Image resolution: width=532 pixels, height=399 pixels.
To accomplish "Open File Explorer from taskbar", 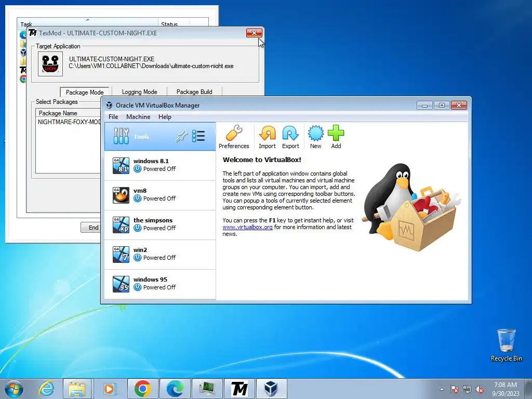I will pos(77,389).
